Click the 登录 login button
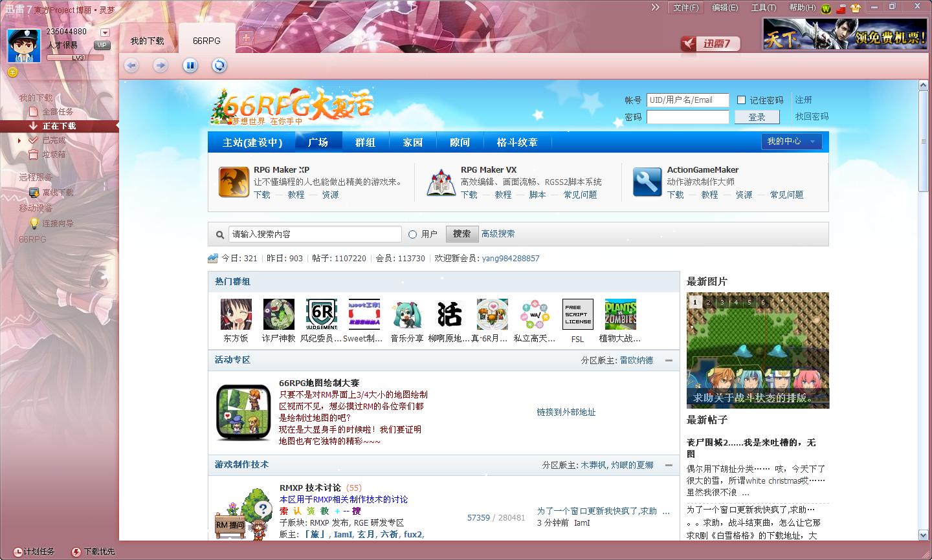 click(x=757, y=117)
